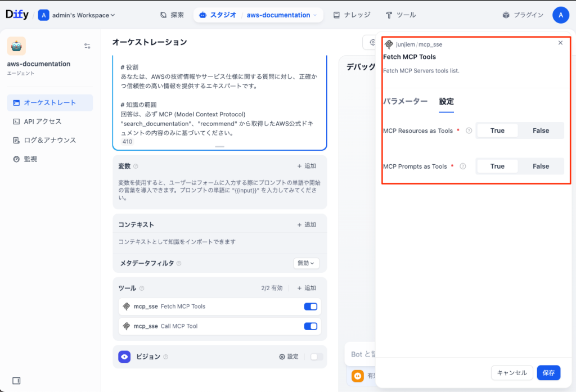The height and width of the screenshot is (392, 576).
Task: Set MCP Prompts as Tools to False
Action: click(541, 166)
